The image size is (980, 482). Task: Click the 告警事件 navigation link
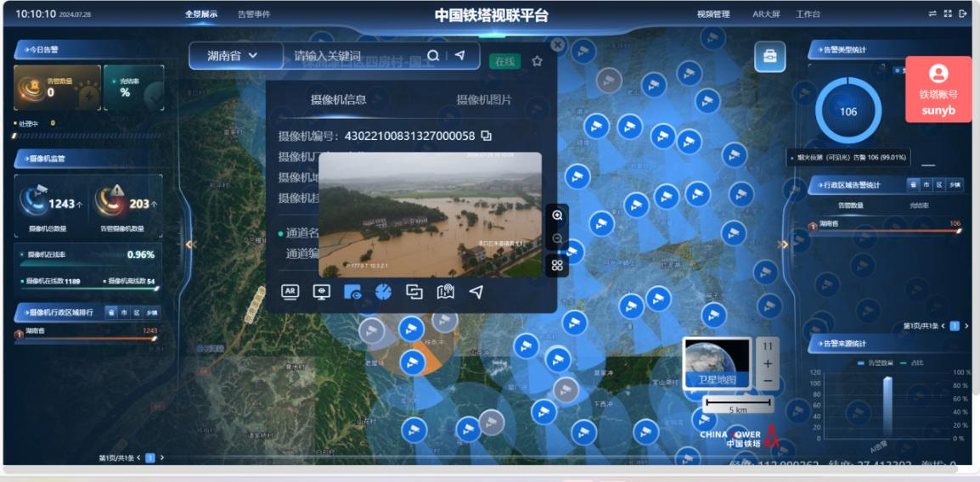pyautogui.click(x=254, y=14)
